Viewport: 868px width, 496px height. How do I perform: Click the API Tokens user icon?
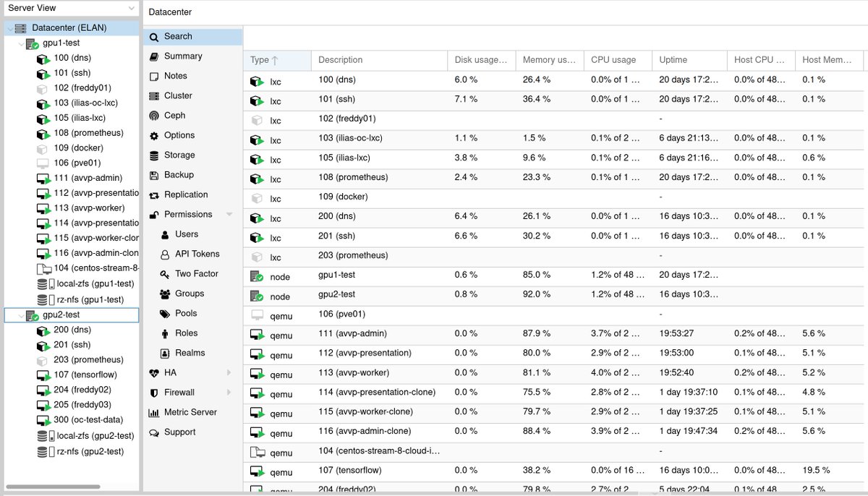(x=165, y=255)
